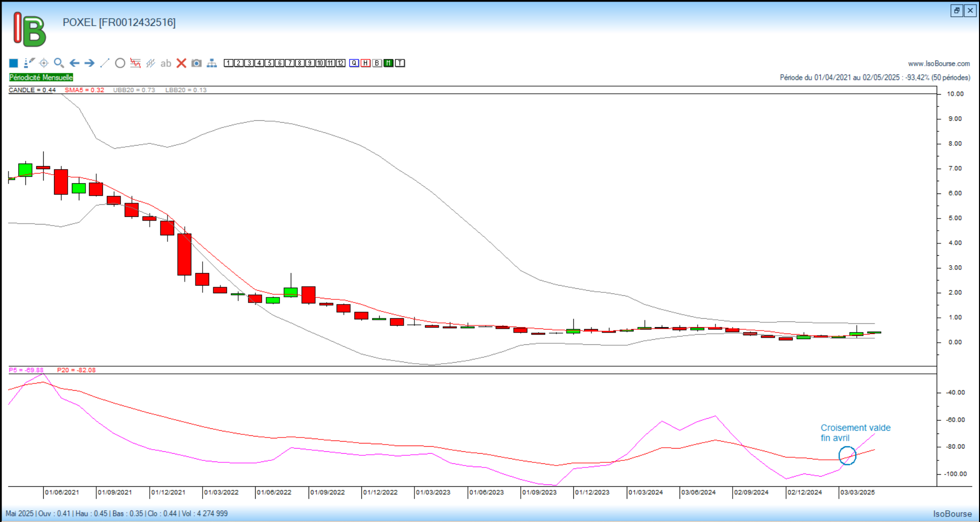The width and height of the screenshot is (980, 522).
Task: Click the POXEL [FR0012432516] title
Action: click(119, 22)
